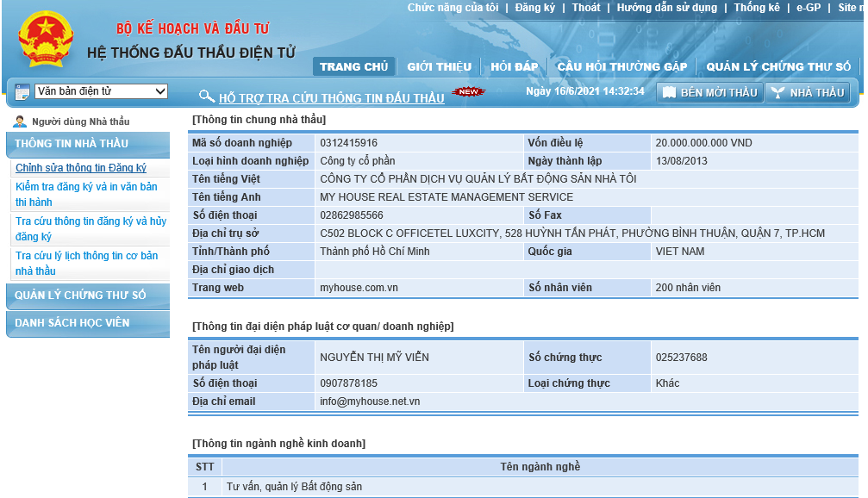Expand the DANH SÁCH HỌC VIÊN sidebar section

pos(88,322)
